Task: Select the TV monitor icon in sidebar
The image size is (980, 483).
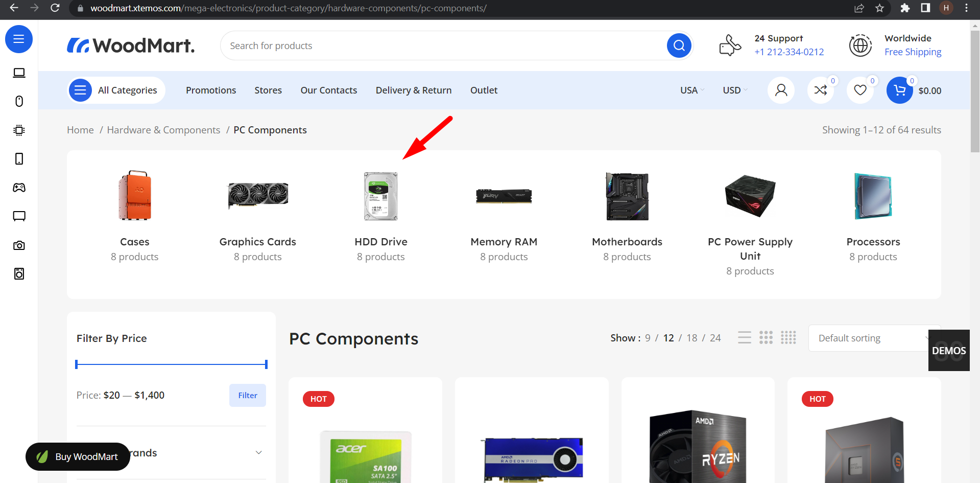Action: coord(19,216)
